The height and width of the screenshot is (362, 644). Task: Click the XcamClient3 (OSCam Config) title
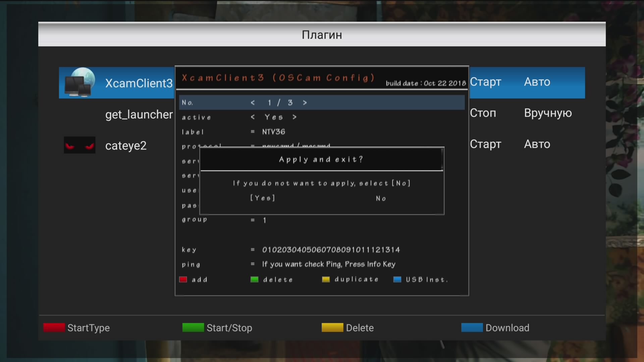(x=278, y=78)
